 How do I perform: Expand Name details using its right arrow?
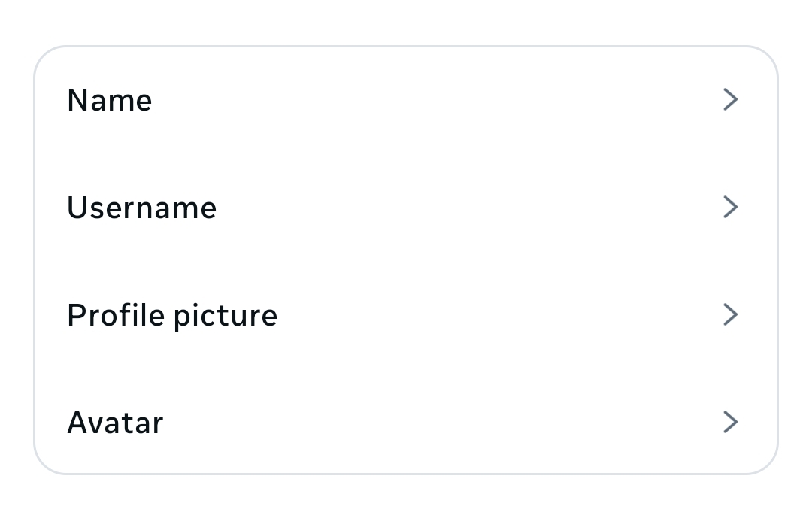[730, 99]
